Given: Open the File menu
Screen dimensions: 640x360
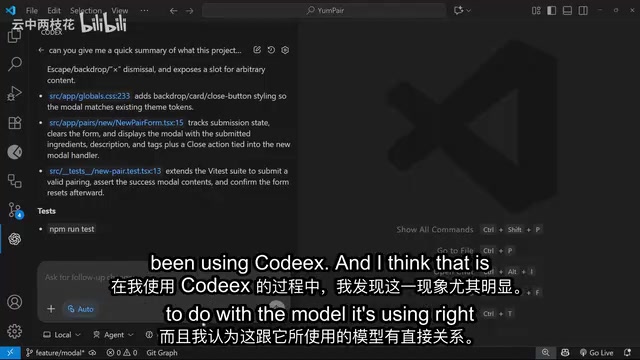Looking at the screenshot, I should (x=32, y=11).
